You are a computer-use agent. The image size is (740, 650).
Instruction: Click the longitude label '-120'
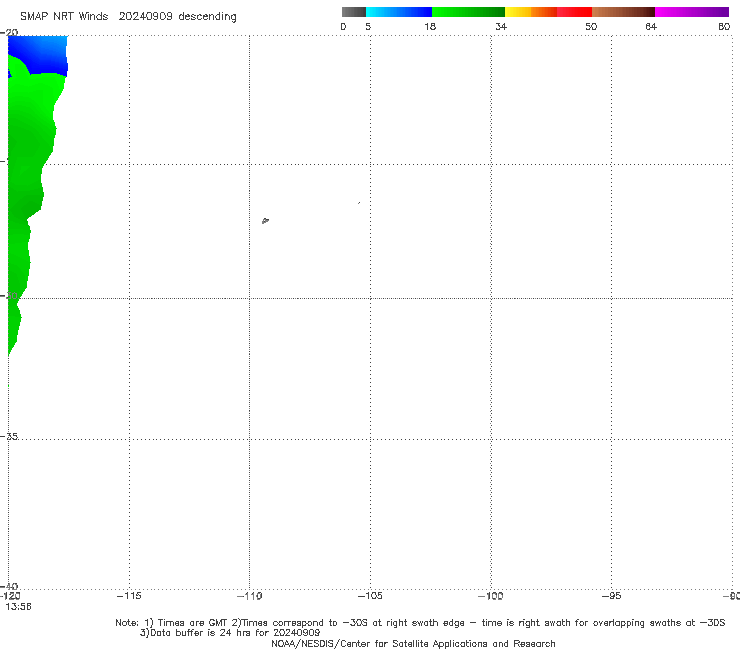10,596
